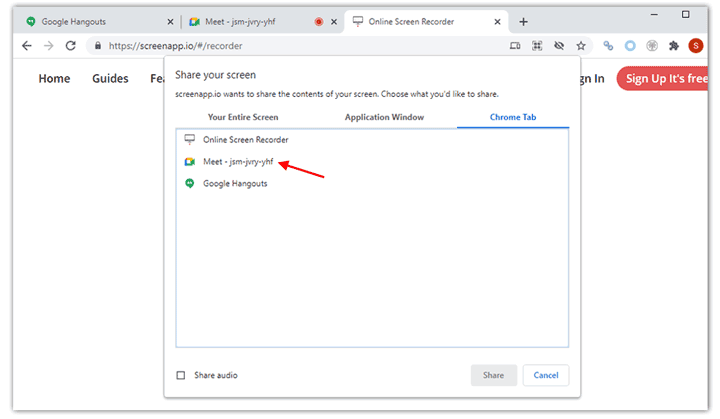Choose Online Screen Recorder in the share list

click(372, 140)
